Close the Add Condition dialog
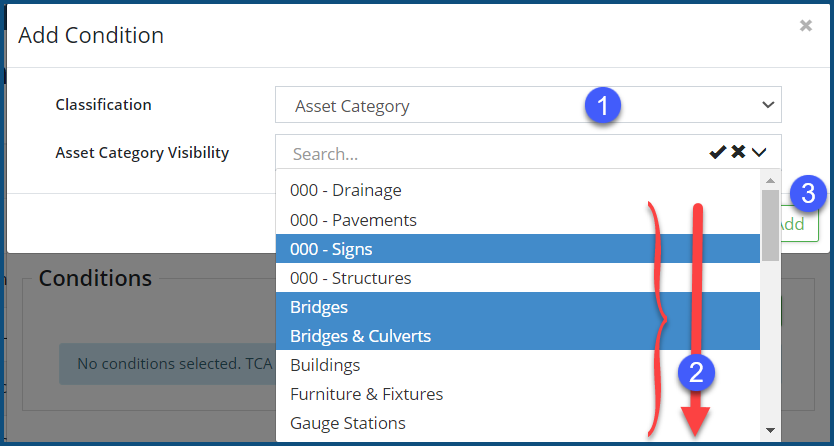834x446 pixels. [806, 26]
